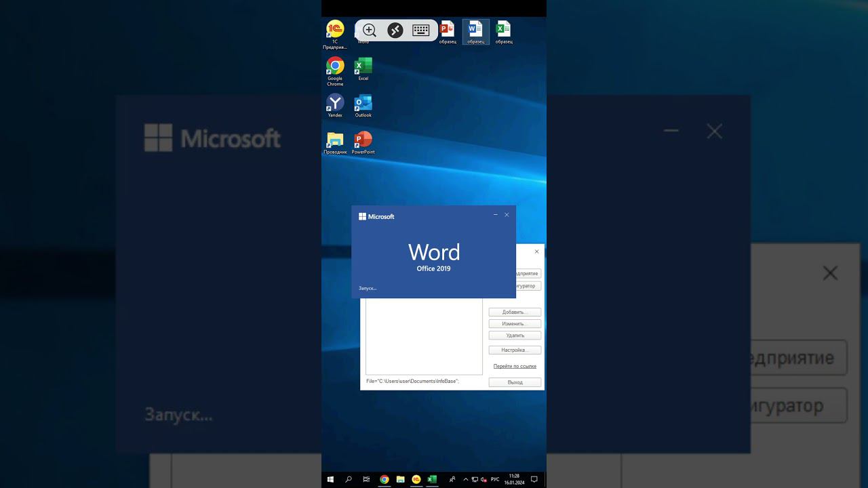Launch Google Chrome from the desktop
The height and width of the screenshot is (488, 868).
[335, 72]
